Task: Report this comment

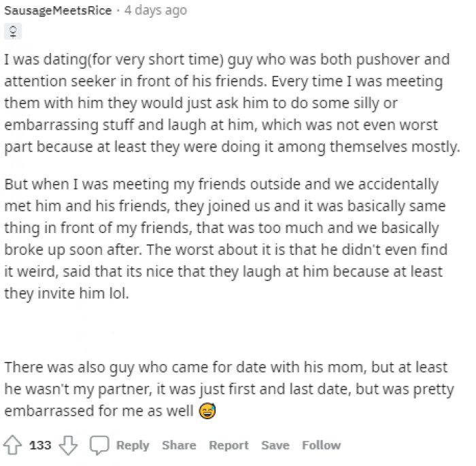Action: 228,445
